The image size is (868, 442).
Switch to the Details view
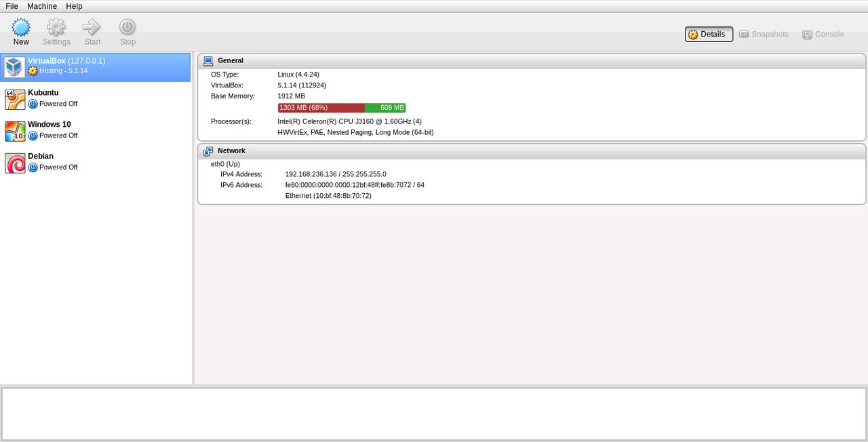pos(709,34)
